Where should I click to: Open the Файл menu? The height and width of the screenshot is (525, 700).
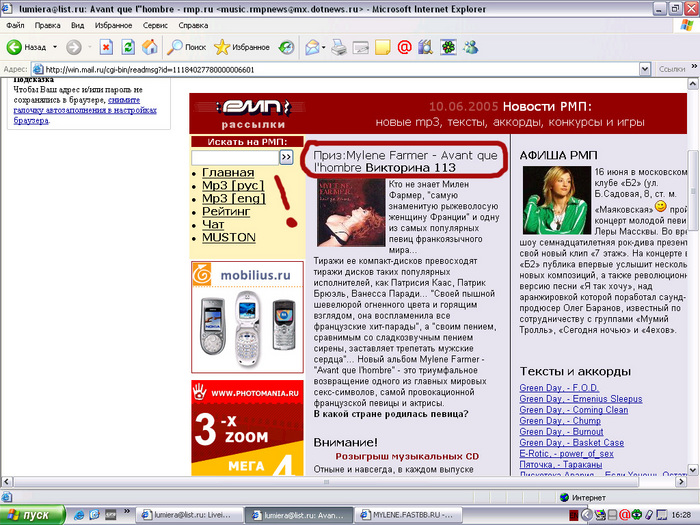(15, 25)
